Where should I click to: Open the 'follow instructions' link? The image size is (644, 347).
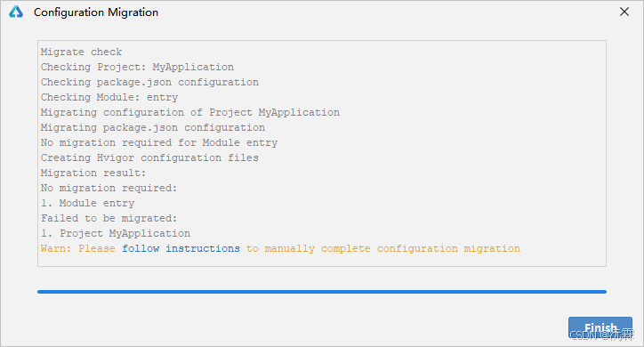click(181, 248)
